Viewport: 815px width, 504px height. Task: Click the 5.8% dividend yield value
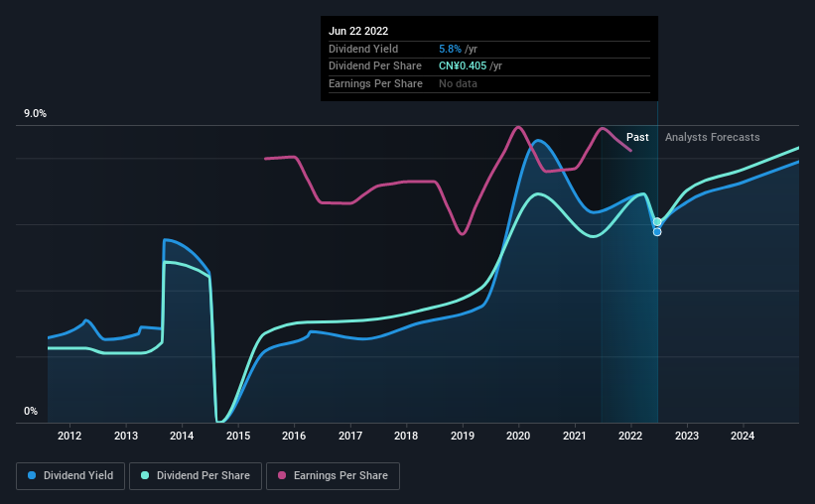(x=450, y=49)
